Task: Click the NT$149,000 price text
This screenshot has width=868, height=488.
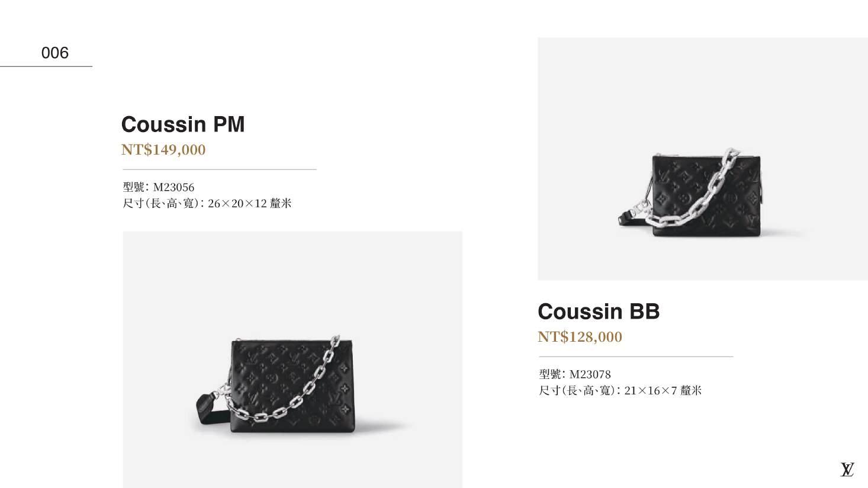Action: 163,150
